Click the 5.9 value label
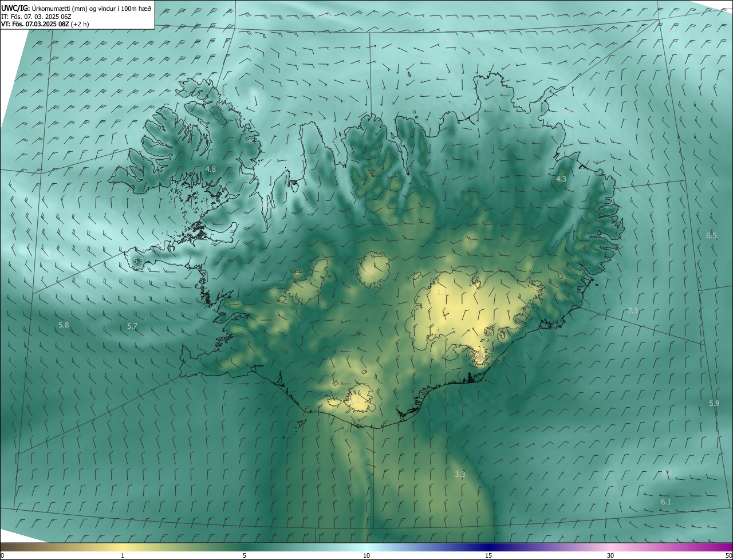The width and height of the screenshot is (733, 560). click(x=714, y=403)
